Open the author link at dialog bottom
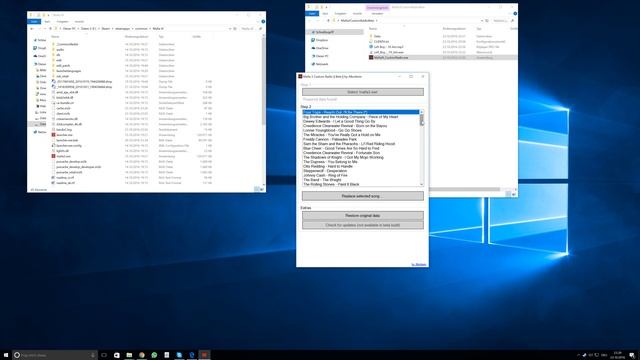 419,264
